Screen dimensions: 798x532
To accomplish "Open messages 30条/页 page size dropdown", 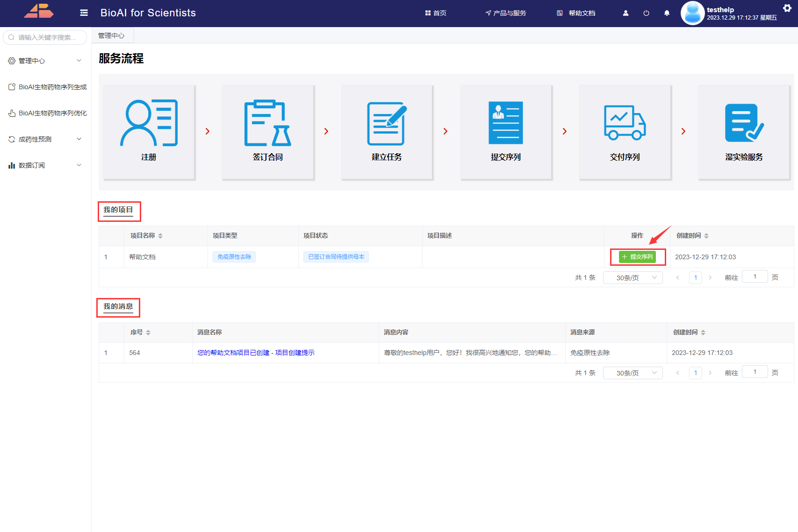I will pos(633,373).
